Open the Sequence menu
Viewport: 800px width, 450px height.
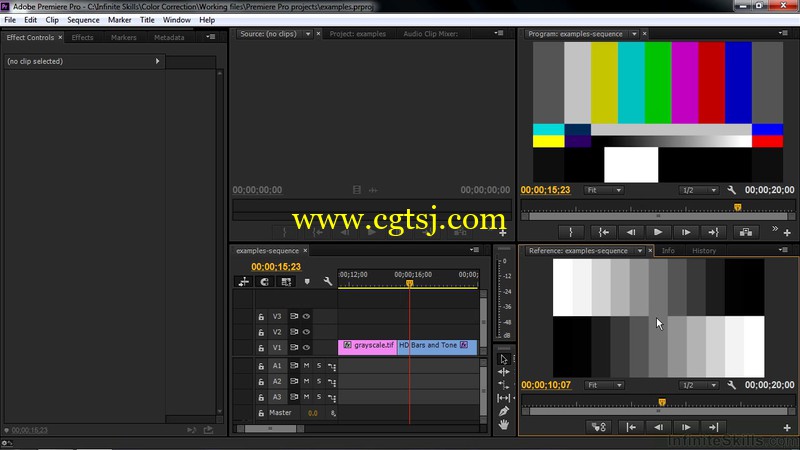[83, 20]
